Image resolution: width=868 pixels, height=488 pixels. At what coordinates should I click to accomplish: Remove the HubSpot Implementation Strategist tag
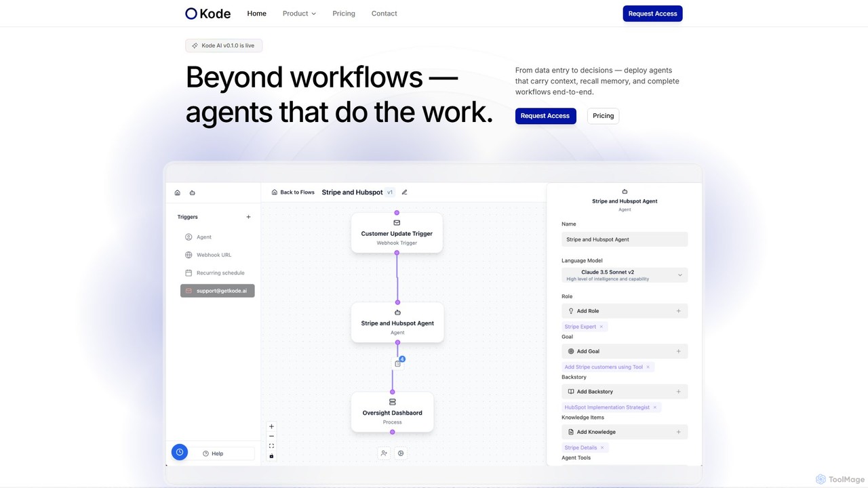655,407
